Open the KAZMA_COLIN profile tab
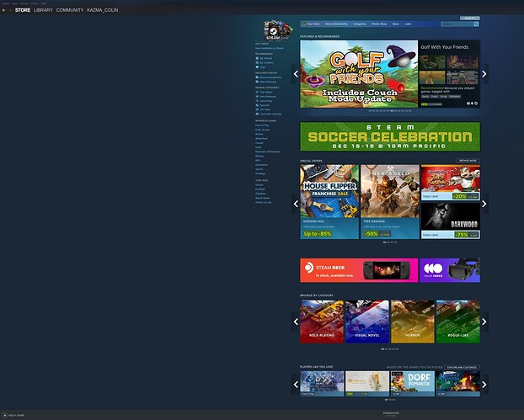524x420 pixels. pos(102,10)
